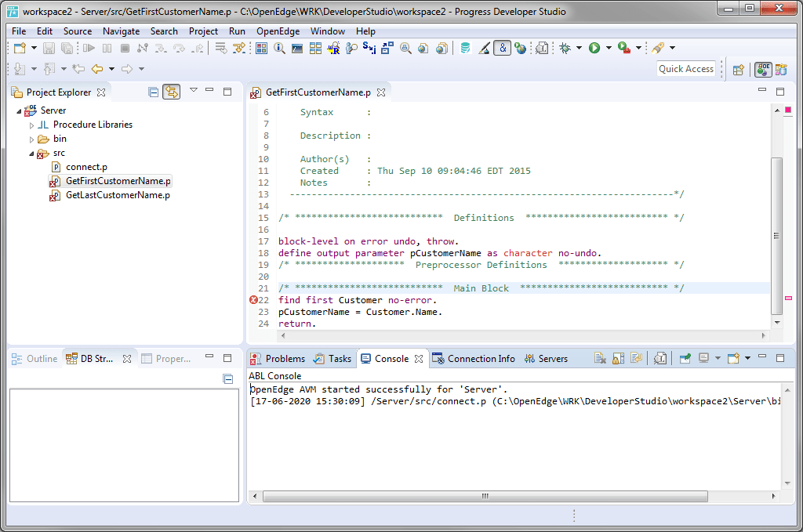Open the External Tools run dropdown arrow
803x532 pixels.
[638, 48]
